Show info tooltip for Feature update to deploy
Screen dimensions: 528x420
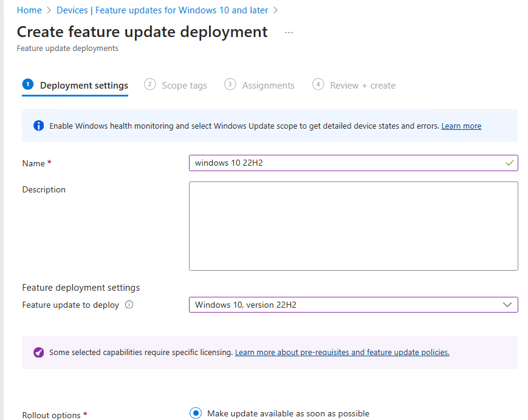tap(129, 305)
